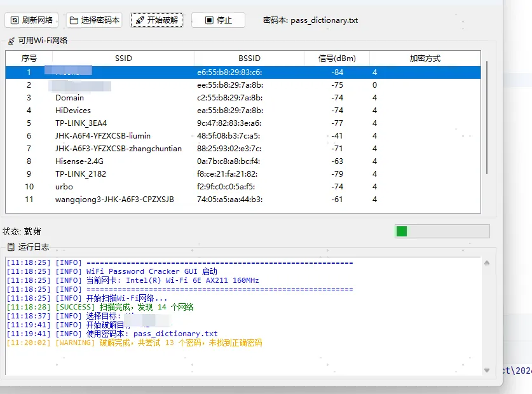This screenshot has height=394, width=532.
Task: Sort by the BSSID column header
Action: click(249, 58)
